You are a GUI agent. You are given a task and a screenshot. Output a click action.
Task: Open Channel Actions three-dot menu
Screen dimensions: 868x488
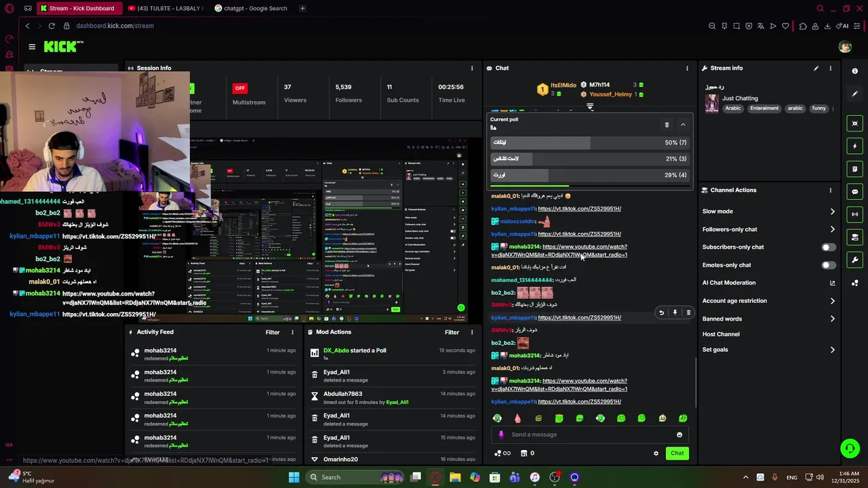[x=830, y=190]
